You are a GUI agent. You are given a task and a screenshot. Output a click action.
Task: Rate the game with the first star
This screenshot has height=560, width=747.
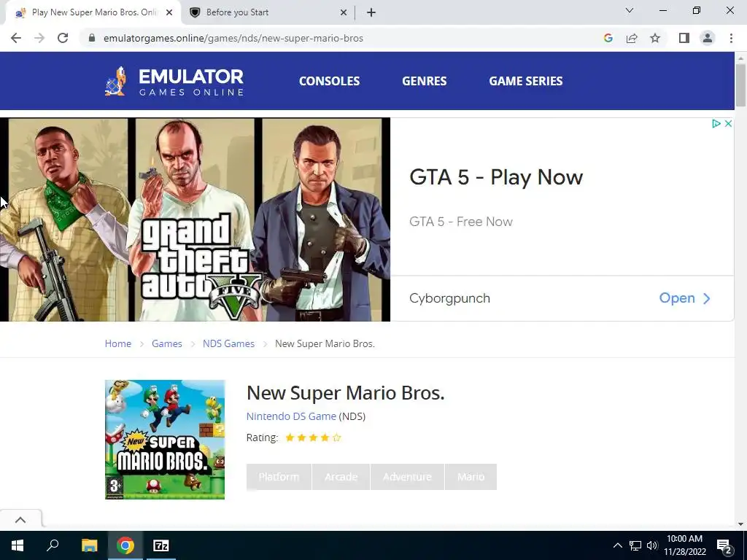[x=290, y=437]
